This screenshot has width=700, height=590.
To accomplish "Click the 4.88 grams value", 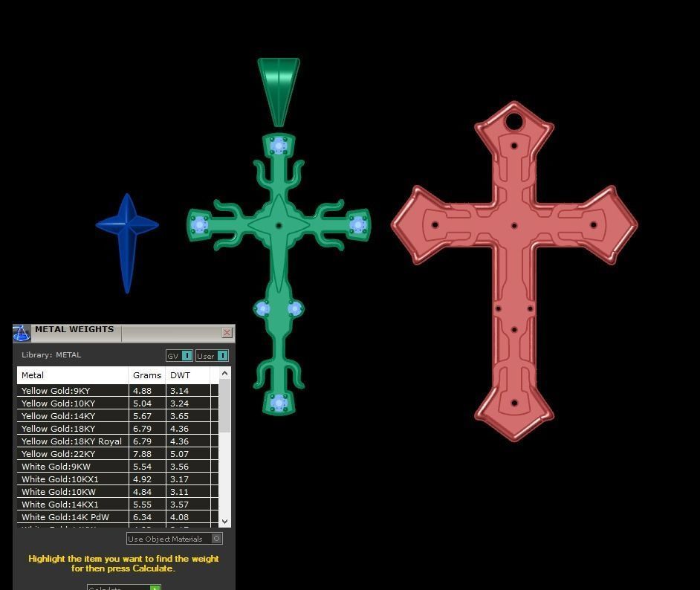I will 143,391.
